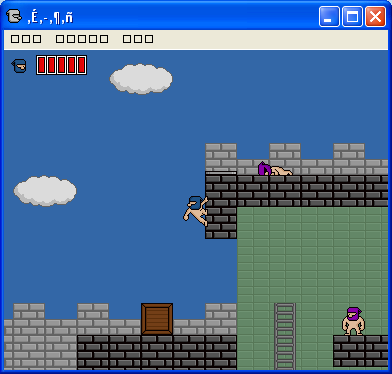
Task: Click the dark brick platform under standing ninja
Action: pyautogui.click(x=361, y=351)
